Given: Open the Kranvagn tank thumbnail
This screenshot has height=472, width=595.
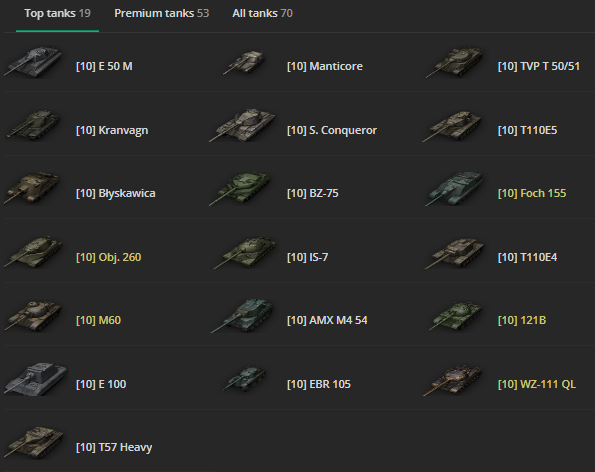Looking at the screenshot, I should 33,126.
